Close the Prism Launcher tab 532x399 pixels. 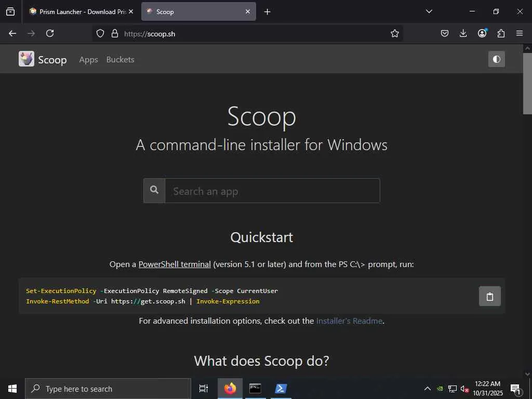click(131, 11)
